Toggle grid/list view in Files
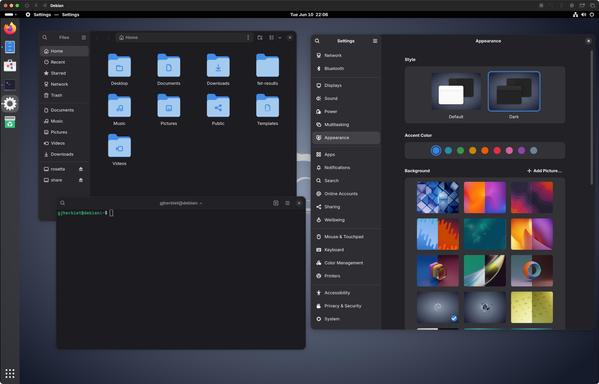Screen dimensions: 599x384 [x=271, y=37]
